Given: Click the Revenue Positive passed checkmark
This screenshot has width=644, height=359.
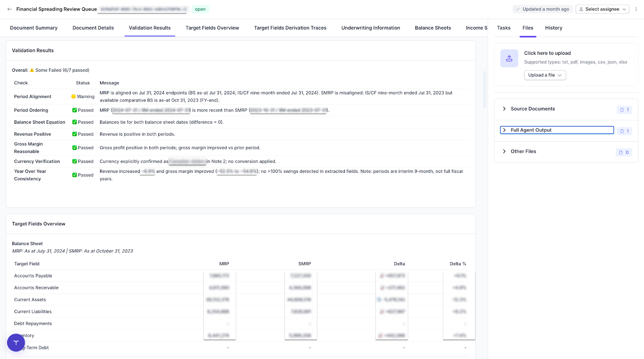Looking at the screenshot, I should coord(74,134).
